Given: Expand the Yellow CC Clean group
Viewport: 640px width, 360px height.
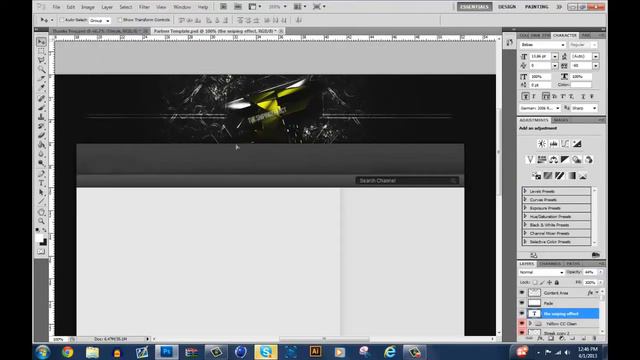Looking at the screenshot, I should (530, 324).
